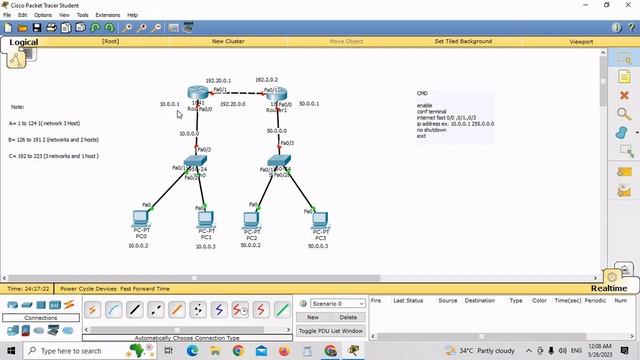Switch to the Realtime mode tab
This screenshot has height=360, width=640.
(609, 288)
